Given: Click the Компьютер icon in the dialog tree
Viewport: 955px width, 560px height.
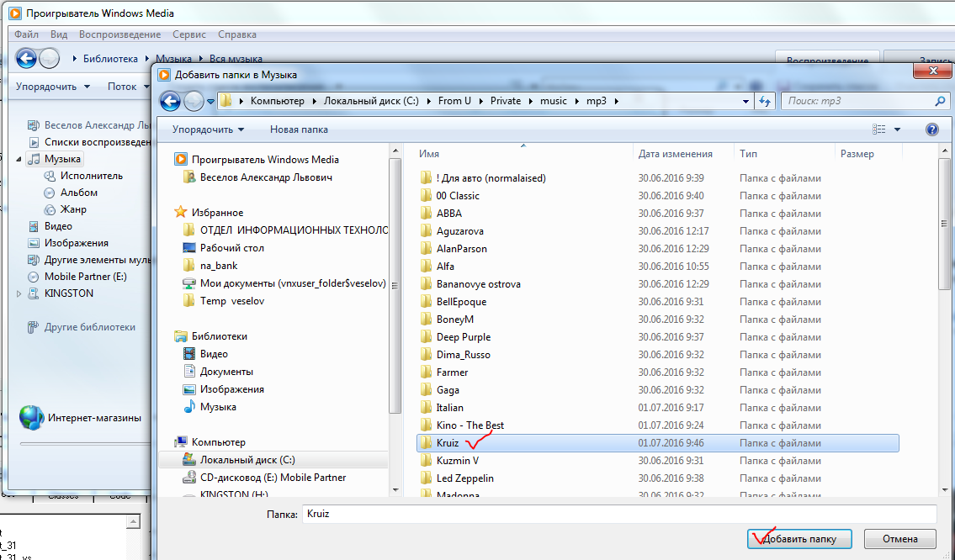Looking at the screenshot, I should pyautogui.click(x=180, y=442).
